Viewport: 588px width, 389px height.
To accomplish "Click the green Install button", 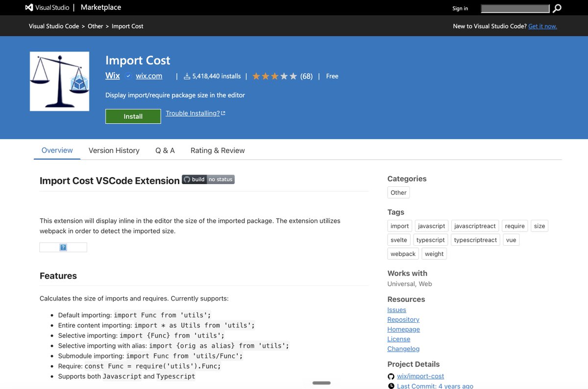I will 133,116.
